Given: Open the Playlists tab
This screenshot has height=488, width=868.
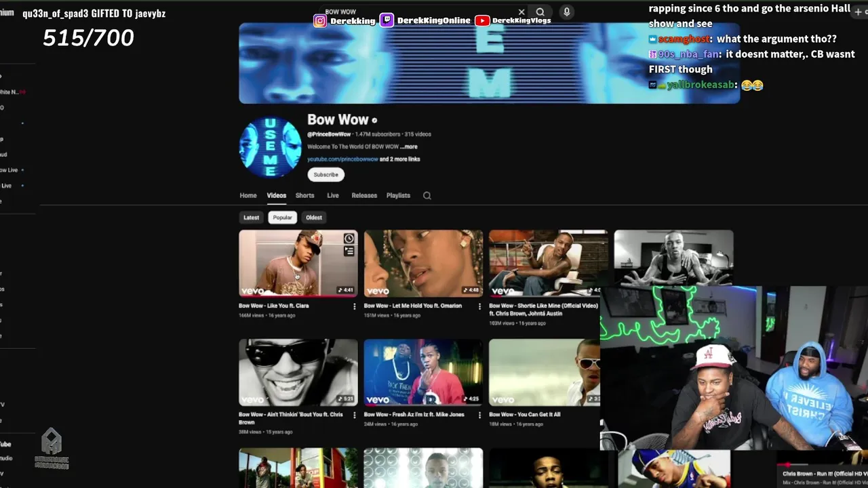Looking at the screenshot, I should 398,195.
